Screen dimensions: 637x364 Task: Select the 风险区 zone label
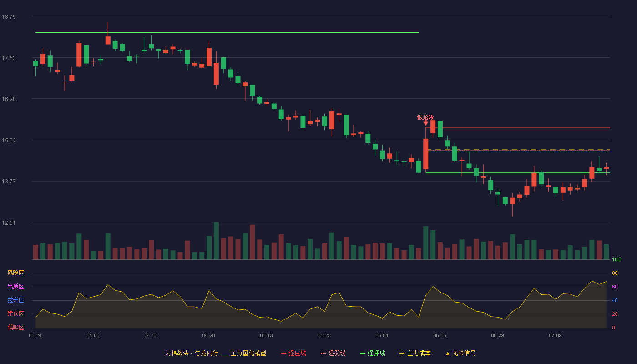pos(15,273)
